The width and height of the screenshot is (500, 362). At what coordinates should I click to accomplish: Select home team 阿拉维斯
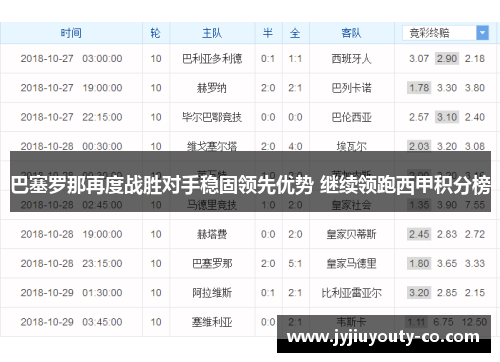[212, 293]
